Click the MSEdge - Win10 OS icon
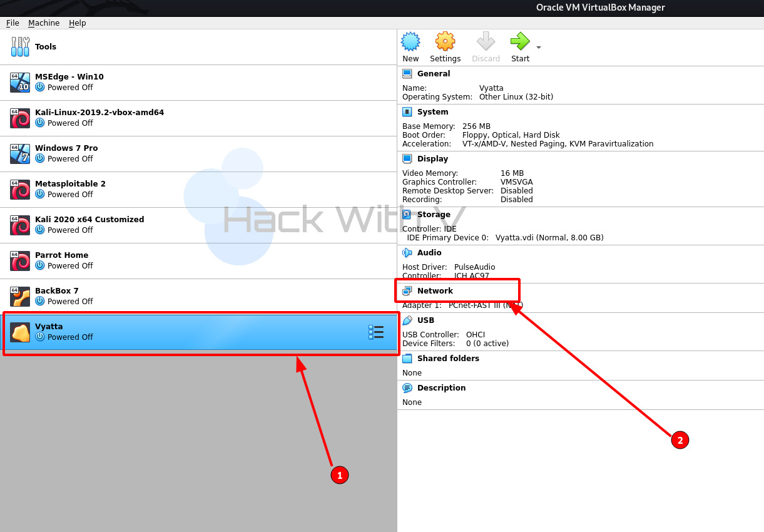The width and height of the screenshot is (764, 532). click(20, 83)
